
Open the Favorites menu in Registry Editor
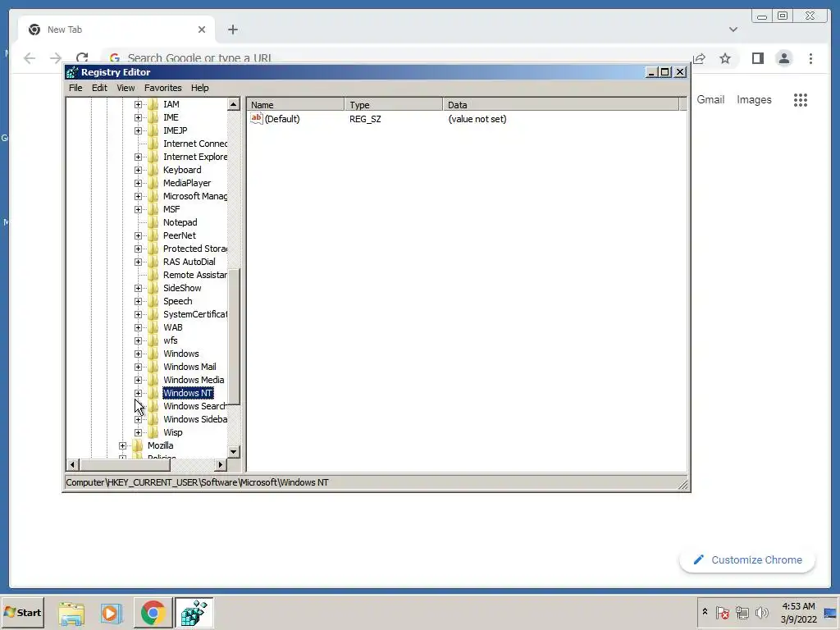[x=163, y=88]
